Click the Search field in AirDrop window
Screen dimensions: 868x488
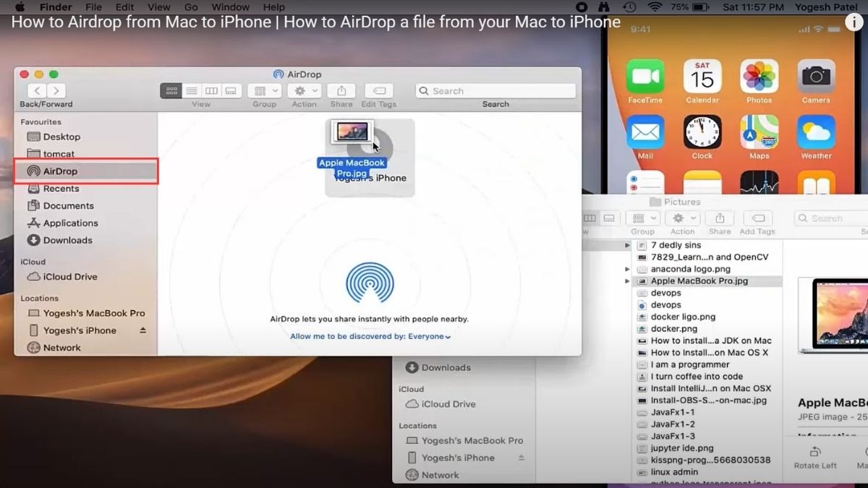[x=495, y=90]
